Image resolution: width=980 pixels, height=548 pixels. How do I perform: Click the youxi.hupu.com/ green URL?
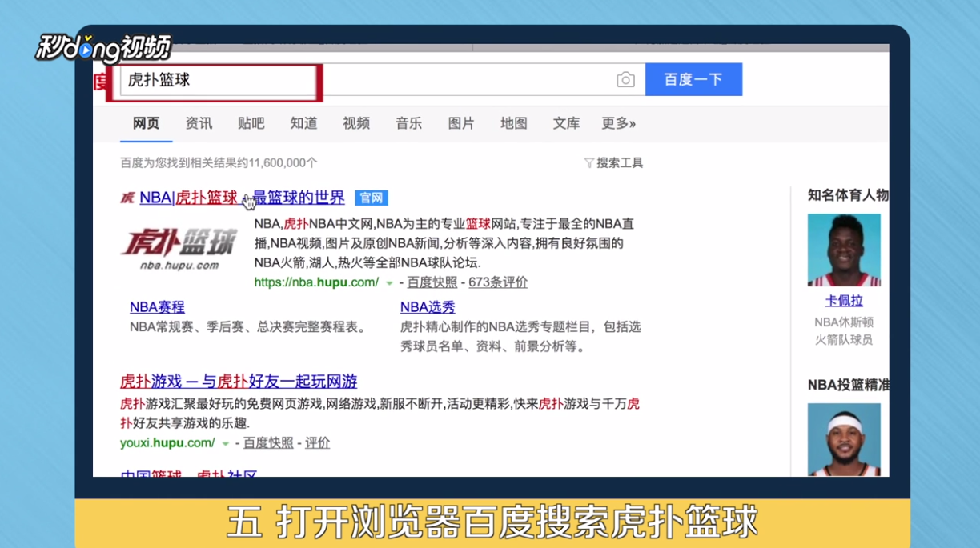pyautogui.click(x=167, y=442)
